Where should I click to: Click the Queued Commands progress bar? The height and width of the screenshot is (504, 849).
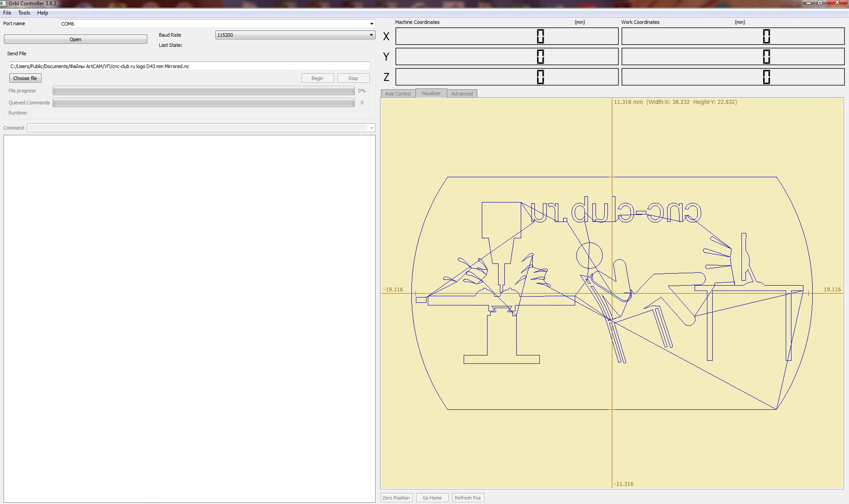[x=204, y=103]
